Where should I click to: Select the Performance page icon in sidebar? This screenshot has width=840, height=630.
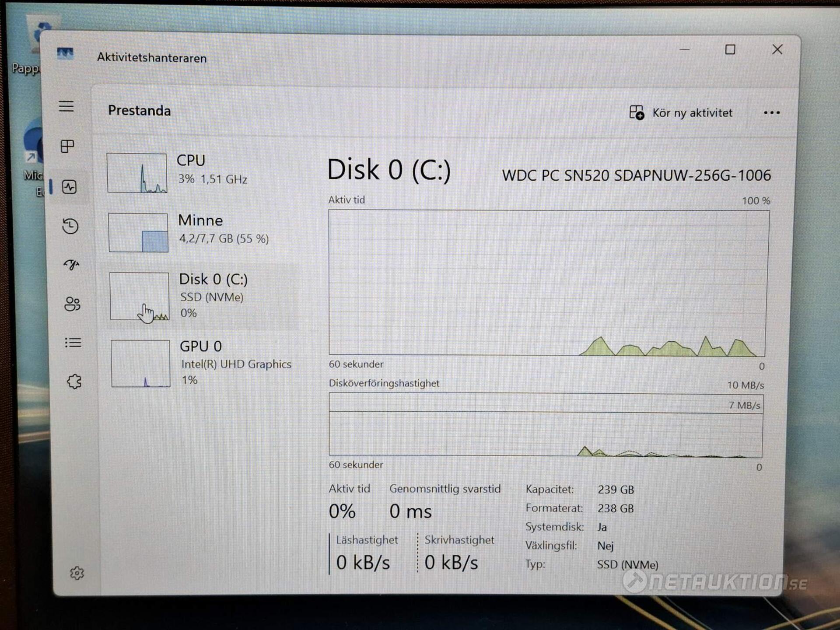click(69, 187)
